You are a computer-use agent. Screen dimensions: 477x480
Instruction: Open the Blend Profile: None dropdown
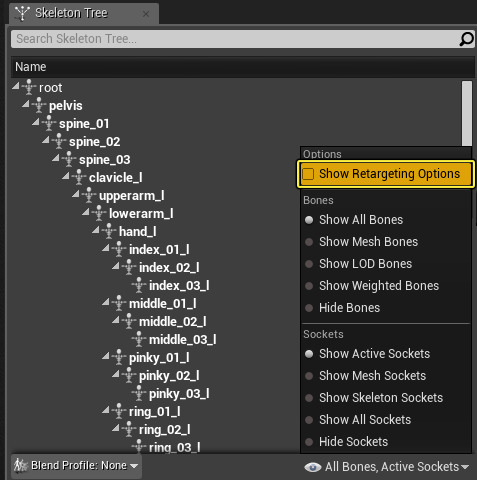pyautogui.click(x=76, y=465)
